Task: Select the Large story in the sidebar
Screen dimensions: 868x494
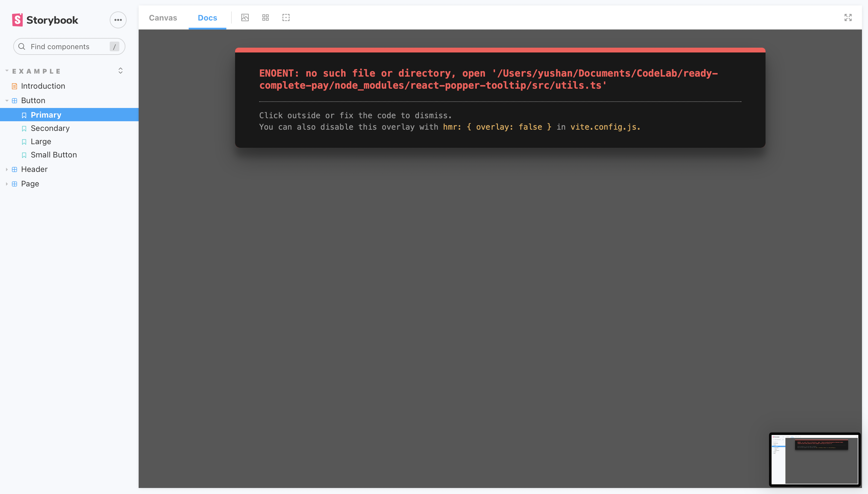Action: (x=41, y=141)
